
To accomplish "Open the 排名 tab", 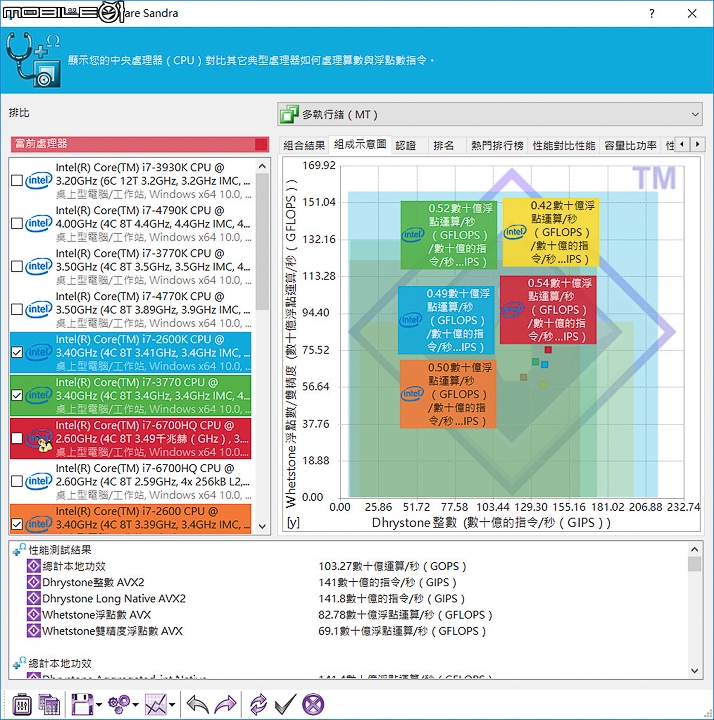I will click(444, 146).
